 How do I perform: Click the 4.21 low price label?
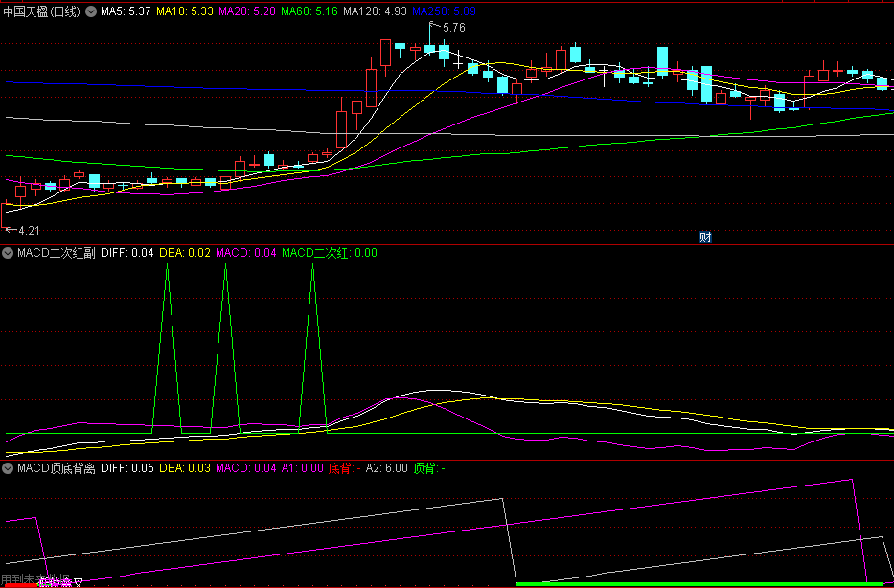point(29,231)
